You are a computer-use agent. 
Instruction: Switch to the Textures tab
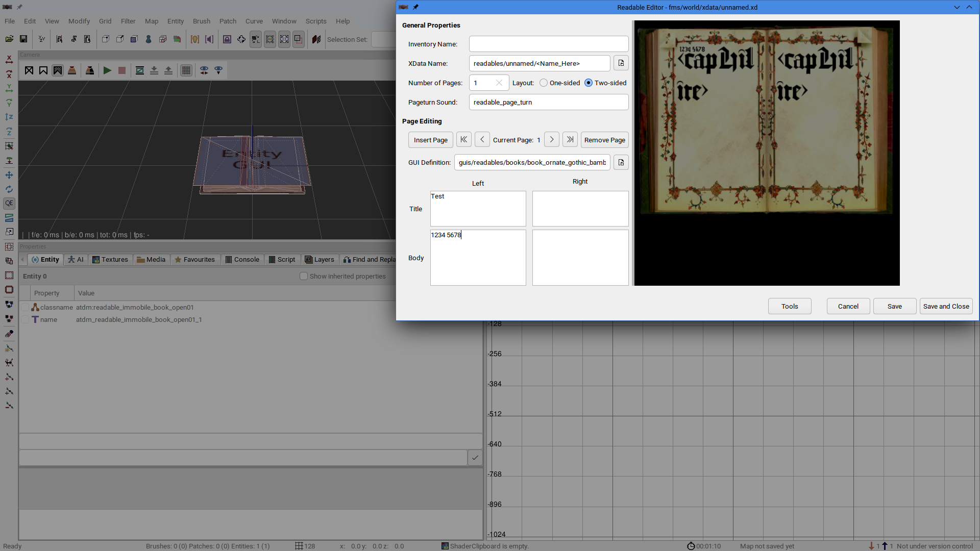[x=110, y=259]
